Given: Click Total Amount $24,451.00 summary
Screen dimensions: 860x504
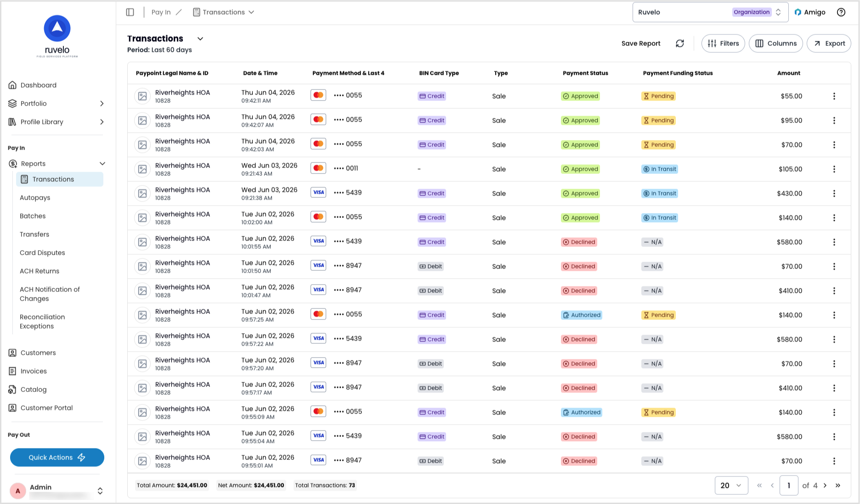Looking at the screenshot, I should pos(172,486).
